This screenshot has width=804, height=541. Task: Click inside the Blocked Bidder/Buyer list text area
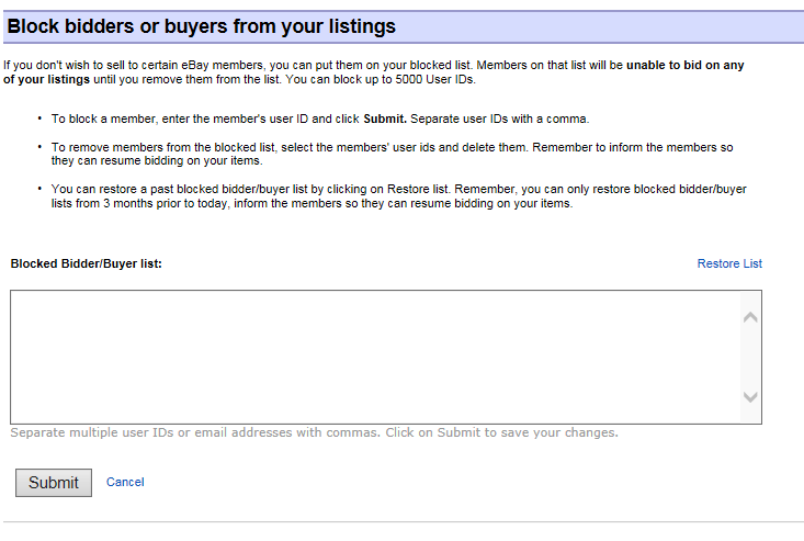coord(370,356)
